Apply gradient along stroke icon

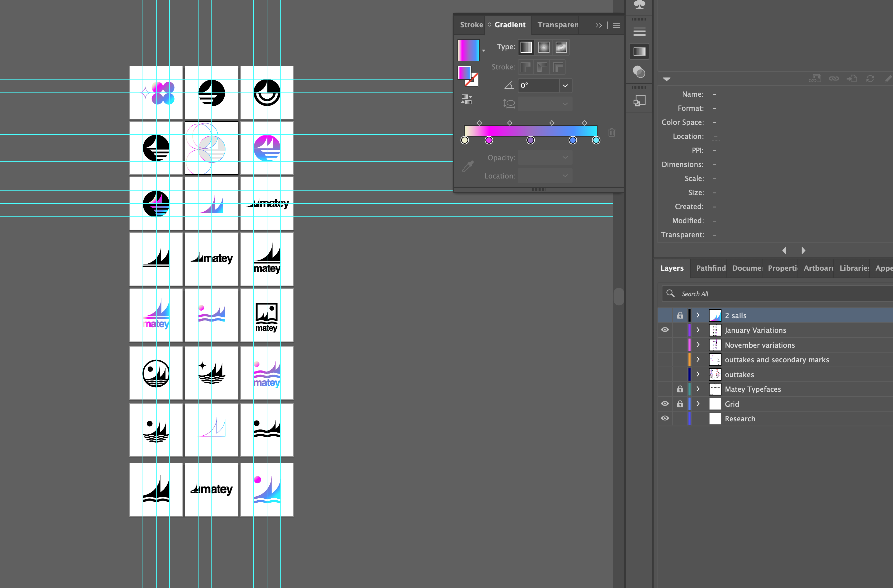click(x=542, y=67)
